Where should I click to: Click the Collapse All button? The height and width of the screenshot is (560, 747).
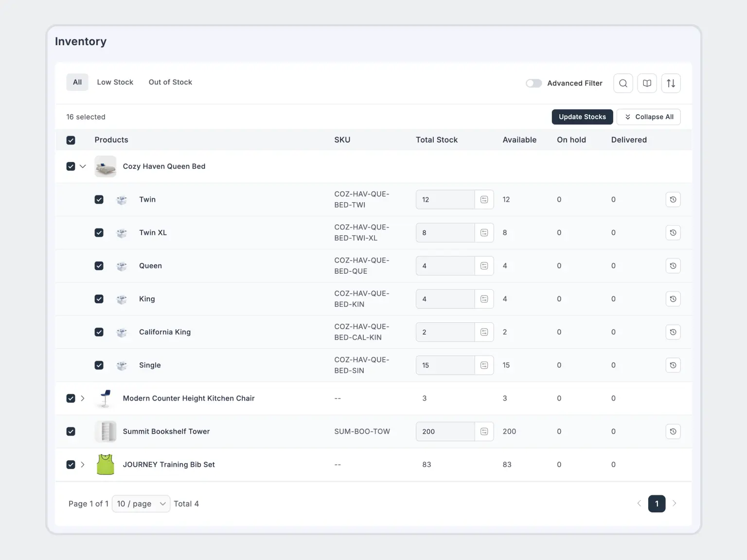[x=649, y=117]
